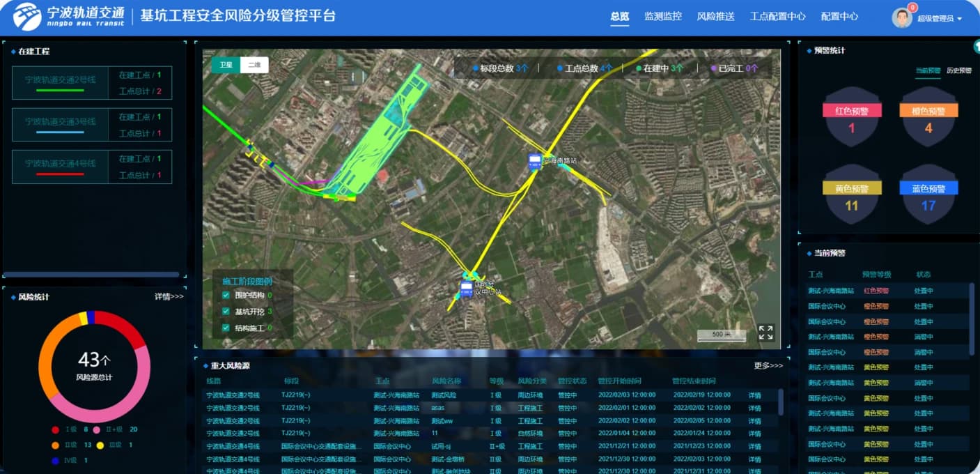Click the 蓝色预警 shield badge

pyautogui.click(x=928, y=194)
